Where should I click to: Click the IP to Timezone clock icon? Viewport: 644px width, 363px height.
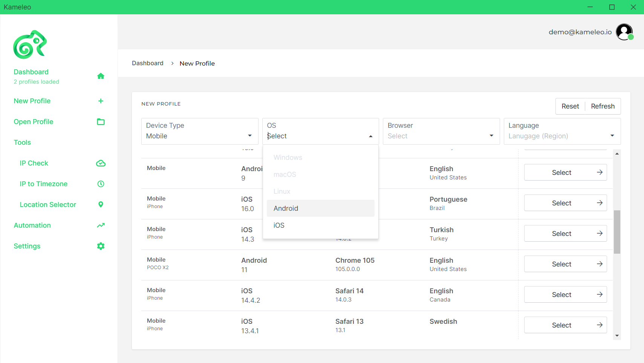pos(101,184)
